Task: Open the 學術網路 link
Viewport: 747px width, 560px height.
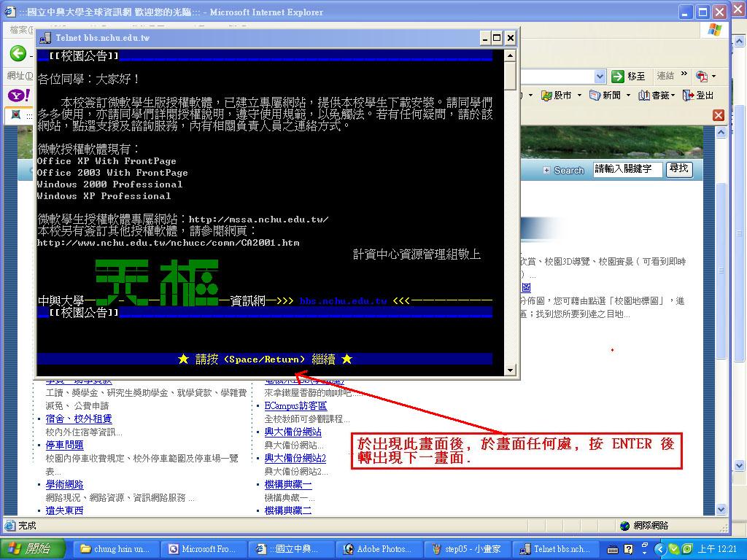Action: coord(64,485)
